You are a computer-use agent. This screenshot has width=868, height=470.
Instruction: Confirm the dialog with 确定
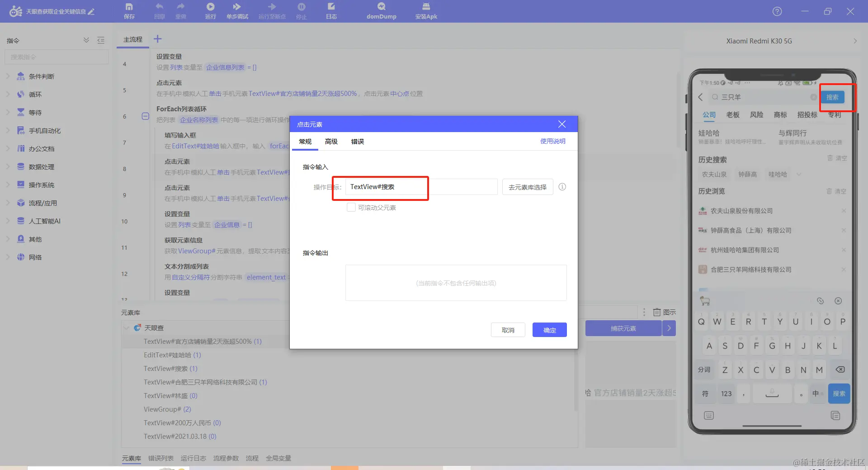pyautogui.click(x=550, y=330)
